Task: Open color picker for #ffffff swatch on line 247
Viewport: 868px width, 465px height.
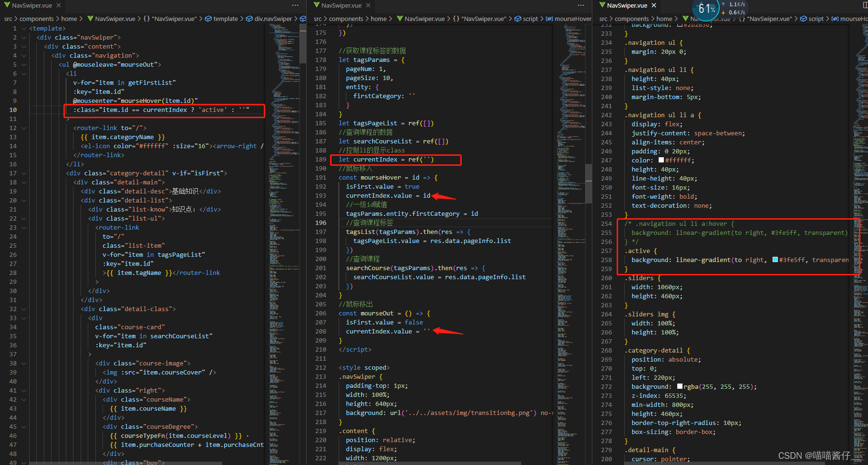Action: pyautogui.click(x=661, y=160)
